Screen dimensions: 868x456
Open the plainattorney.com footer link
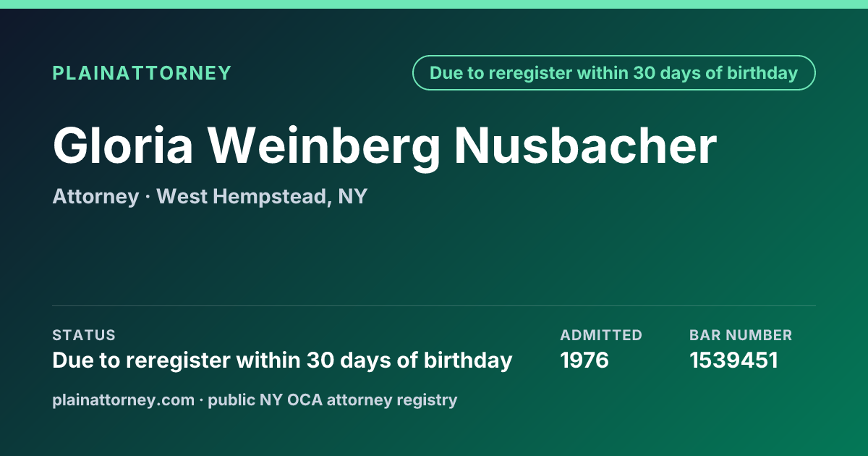point(123,400)
